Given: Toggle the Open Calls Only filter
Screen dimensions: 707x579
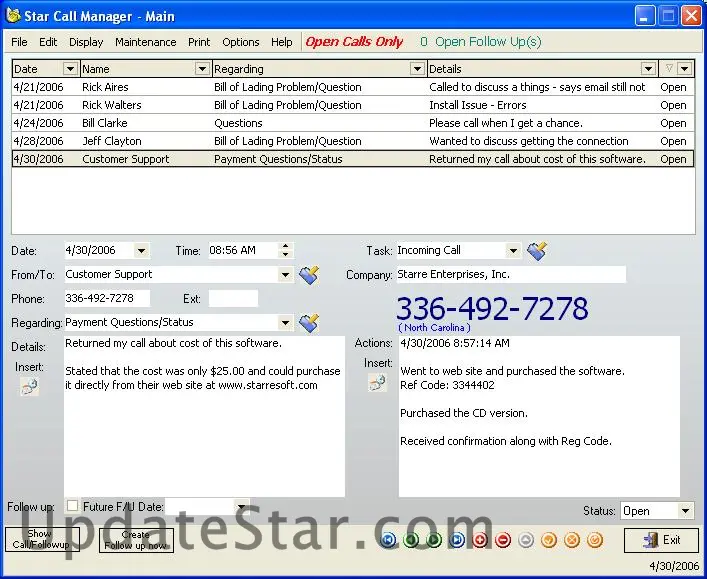Looking at the screenshot, I should tap(354, 42).
